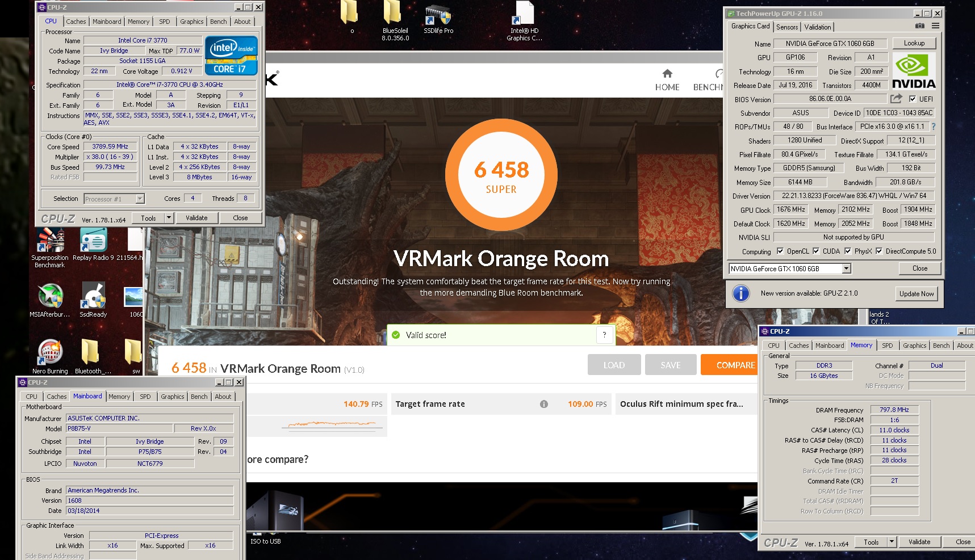The width and height of the screenshot is (975, 560).
Task: Click the VRMark HOME house icon
Action: point(667,73)
